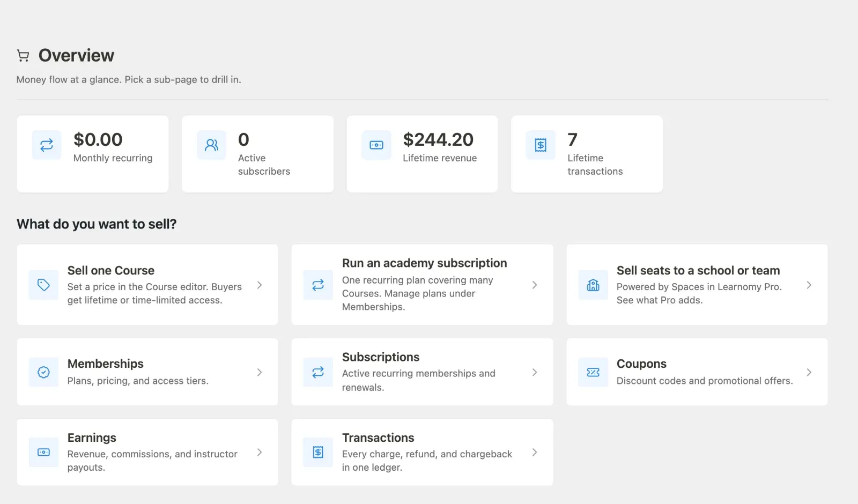The height and width of the screenshot is (504, 858).
Task: Click the Active subscribers people icon
Action: point(211,145)
